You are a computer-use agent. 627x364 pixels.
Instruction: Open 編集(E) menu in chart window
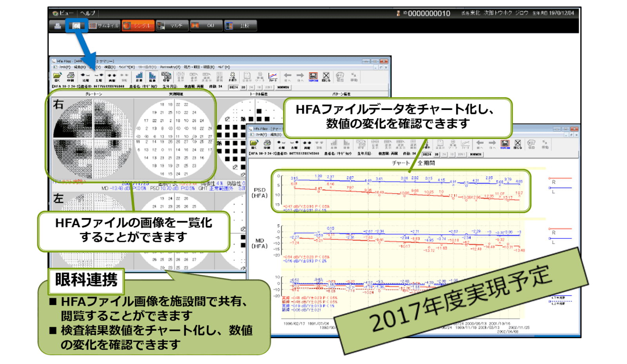tap(275, 135)
